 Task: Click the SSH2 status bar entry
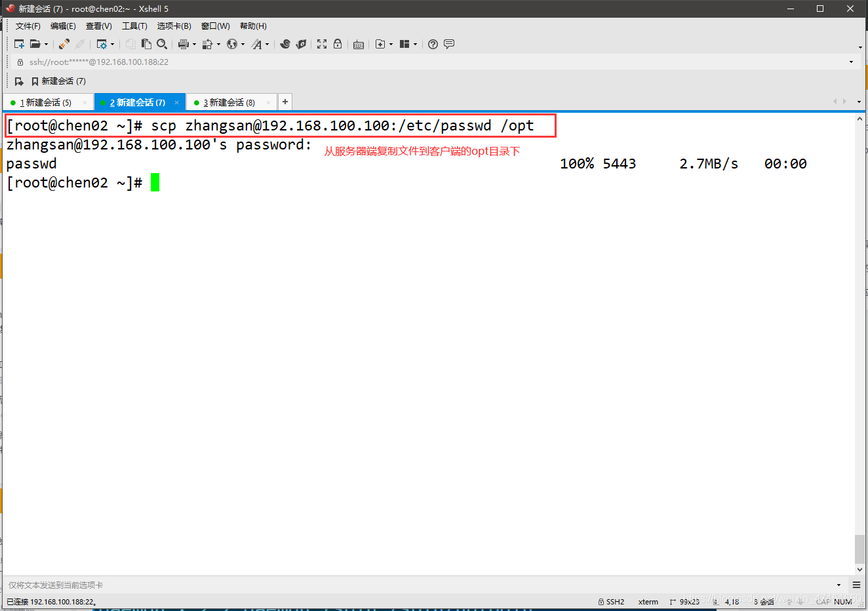pos(611,602)
